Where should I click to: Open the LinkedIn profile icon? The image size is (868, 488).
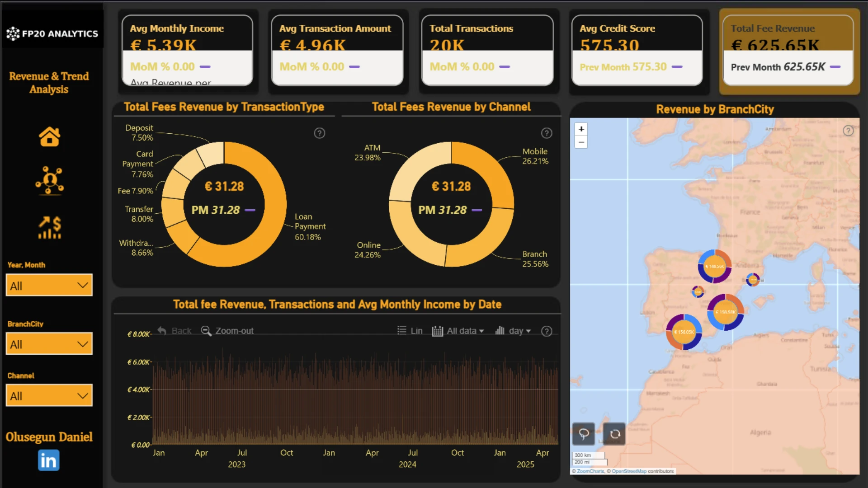click(49, 460)
